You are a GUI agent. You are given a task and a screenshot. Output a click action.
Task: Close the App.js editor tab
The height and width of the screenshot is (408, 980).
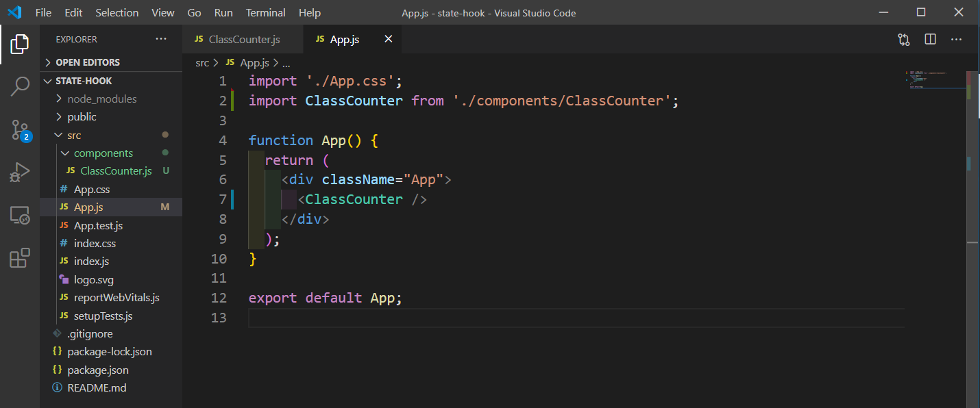[388, 39]
